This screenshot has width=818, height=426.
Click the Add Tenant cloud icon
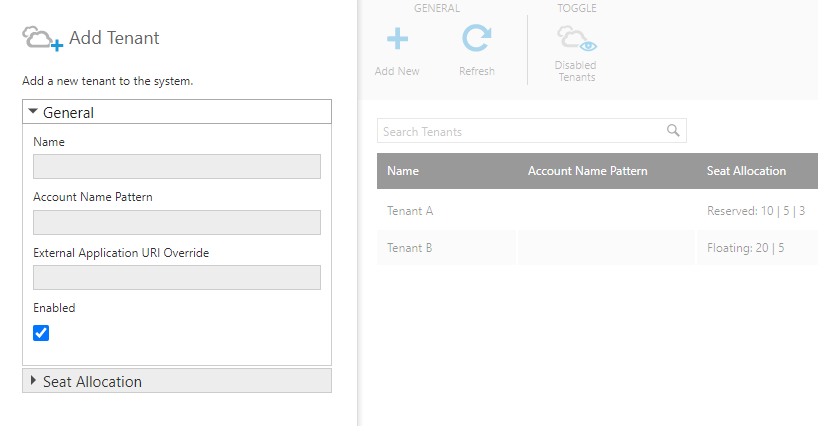tap(42, 39)
